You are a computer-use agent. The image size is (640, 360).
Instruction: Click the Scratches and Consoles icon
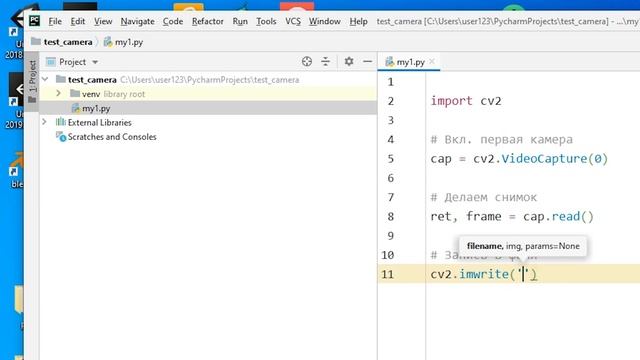[x=61, y=137]
